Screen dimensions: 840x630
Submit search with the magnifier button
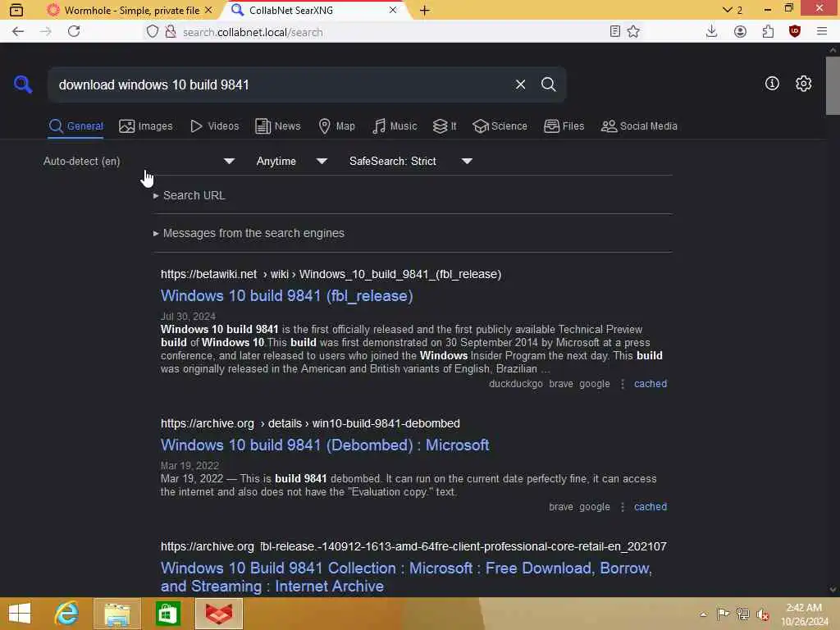pyautogui.click(x=548, y=84)
